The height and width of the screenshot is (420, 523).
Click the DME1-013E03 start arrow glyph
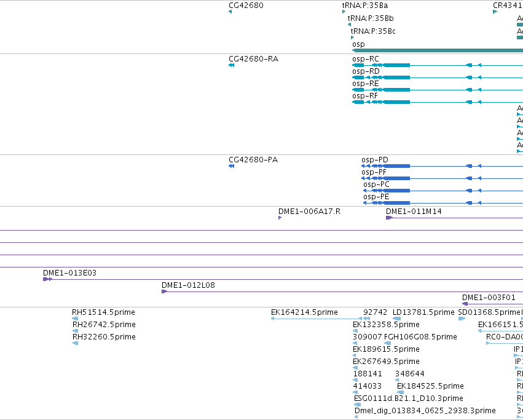[x=47, y=279]
